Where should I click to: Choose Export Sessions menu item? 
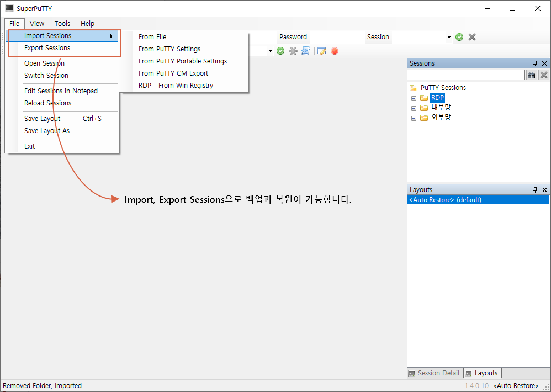pyautogui.click(x=62, y=48)
